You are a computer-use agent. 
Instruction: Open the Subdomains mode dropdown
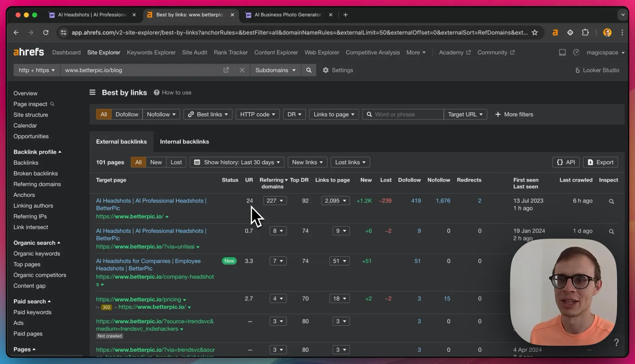[x=275, y=70]
